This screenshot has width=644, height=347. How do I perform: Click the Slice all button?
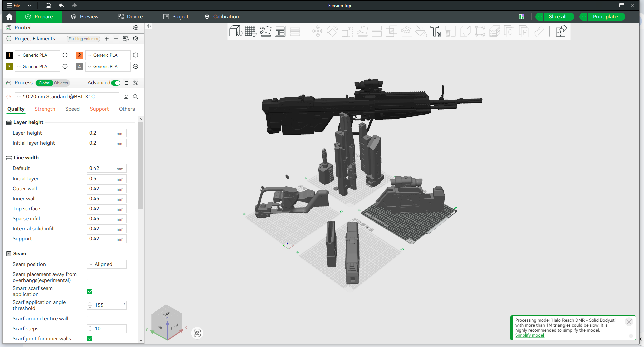click(558, 17)
